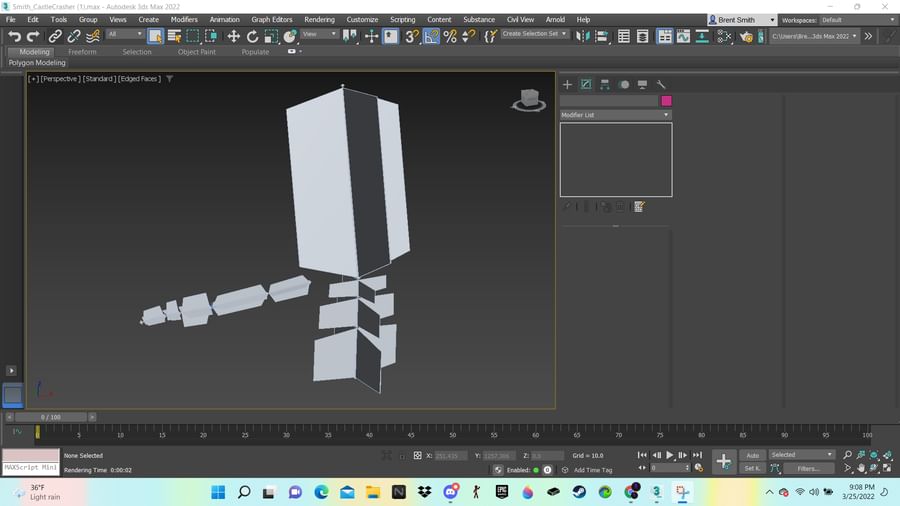Image resolution: width=900 pixels, height=506 pixels.
Task: Open the Hierarchy tab in command panel
Action: click(605, 85)
